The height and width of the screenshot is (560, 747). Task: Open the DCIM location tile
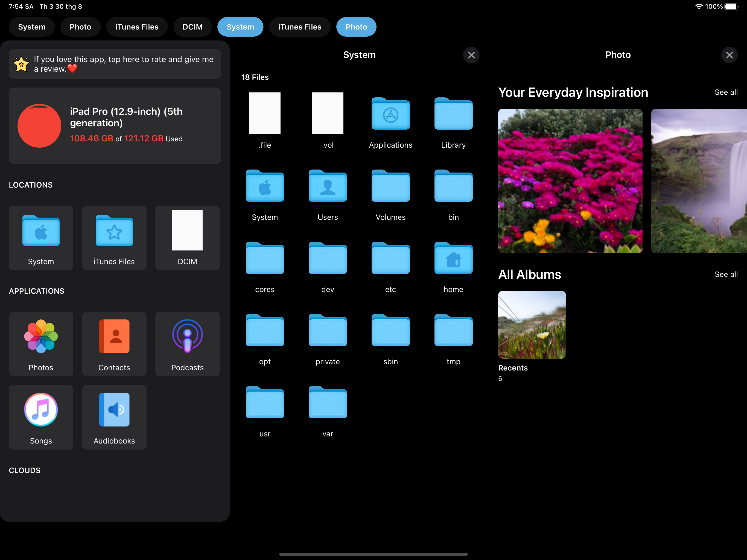click(187, 237)
